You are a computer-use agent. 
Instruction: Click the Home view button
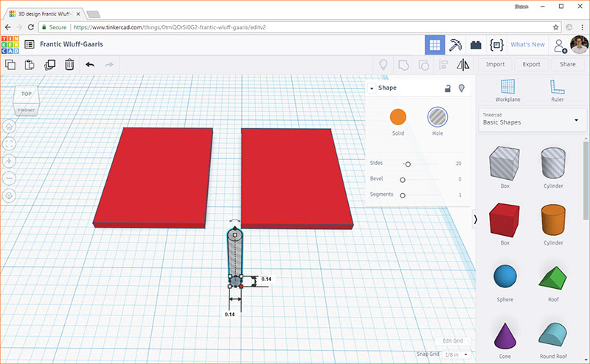pos(10,126)
